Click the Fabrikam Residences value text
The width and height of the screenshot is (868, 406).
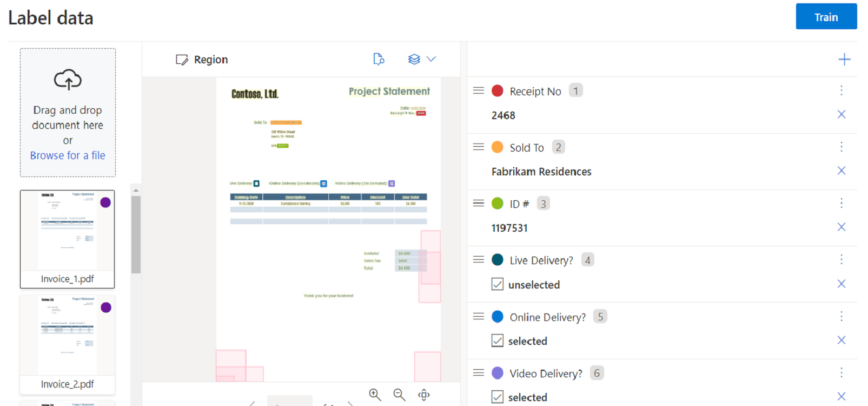coord(541,172)
